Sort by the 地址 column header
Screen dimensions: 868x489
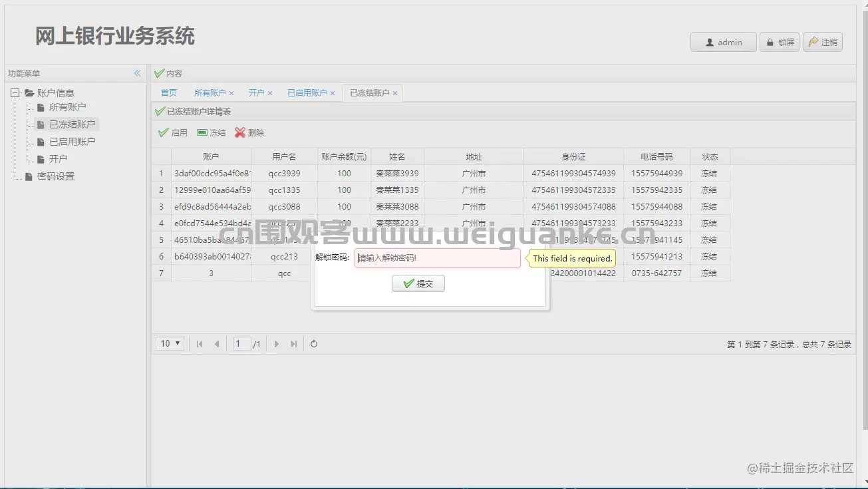tap(474, 157)
